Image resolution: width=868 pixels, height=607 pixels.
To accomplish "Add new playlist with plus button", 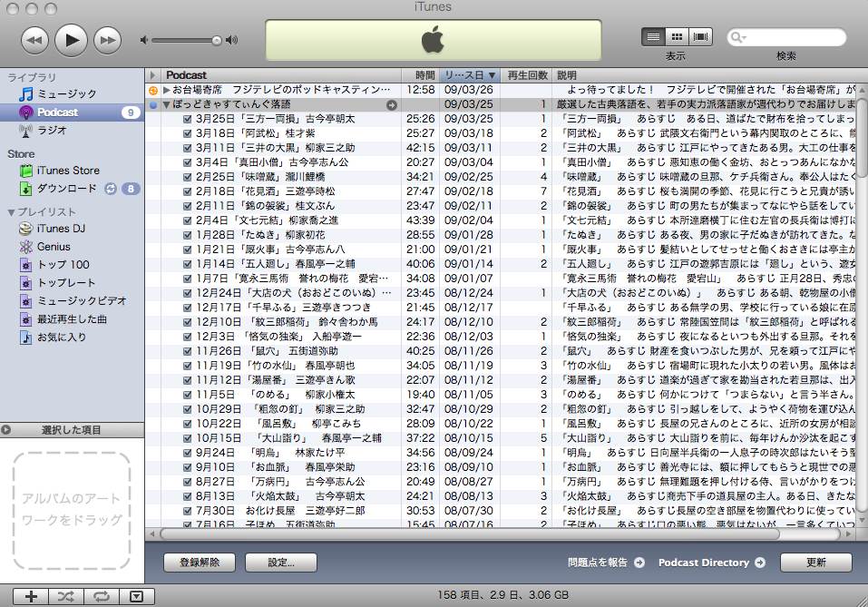I will [31, 596].
